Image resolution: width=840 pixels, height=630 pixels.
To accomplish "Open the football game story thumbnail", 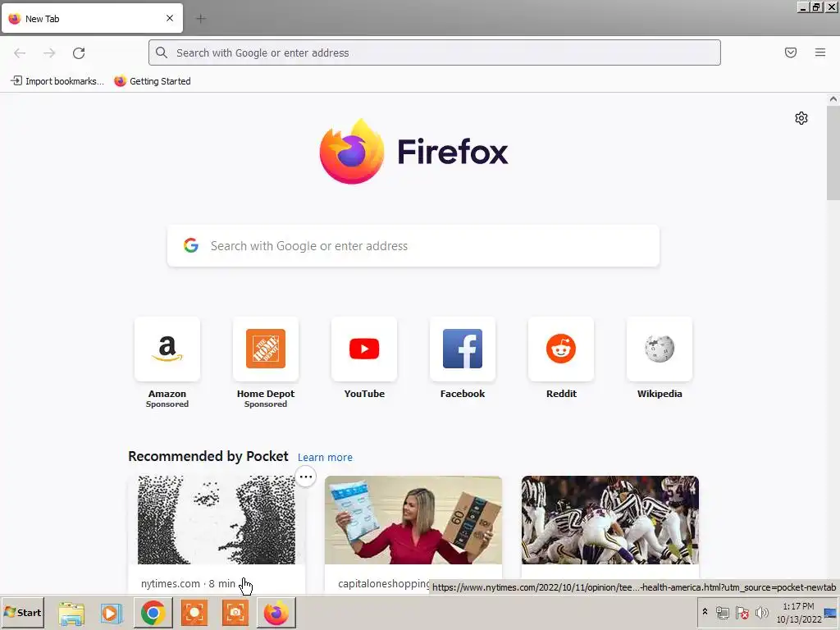I will [x=610, y=519].
